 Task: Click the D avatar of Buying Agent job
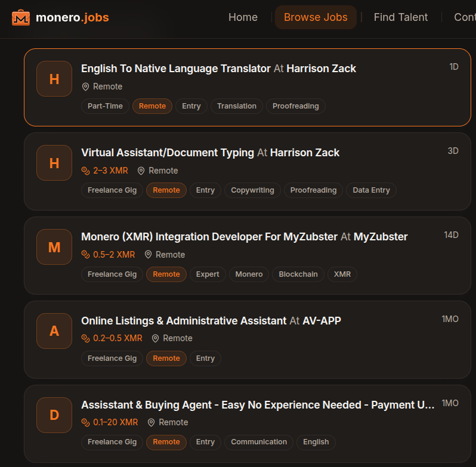(x=54, y=415)
